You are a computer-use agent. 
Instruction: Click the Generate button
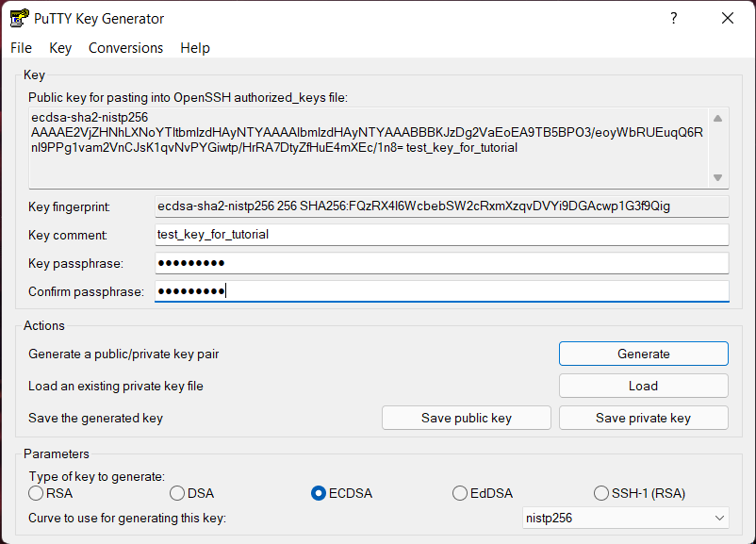point(644,354)
